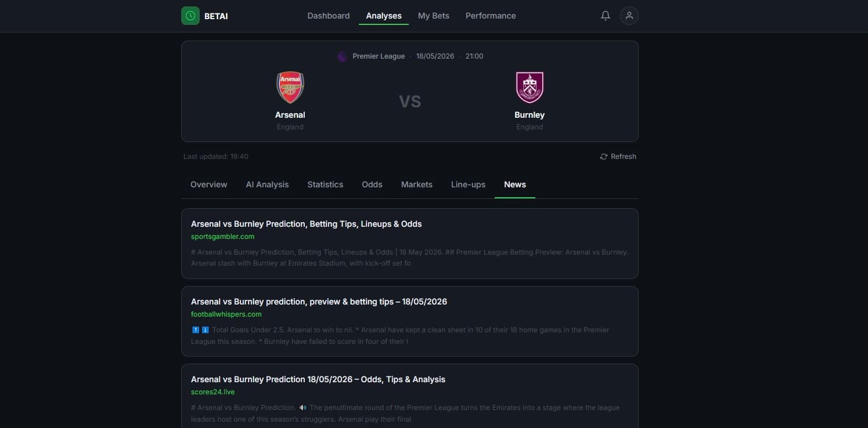View the Line-ups tab
Image resolution: width=868 pixels, height=428 pixels.
[468, 184]
